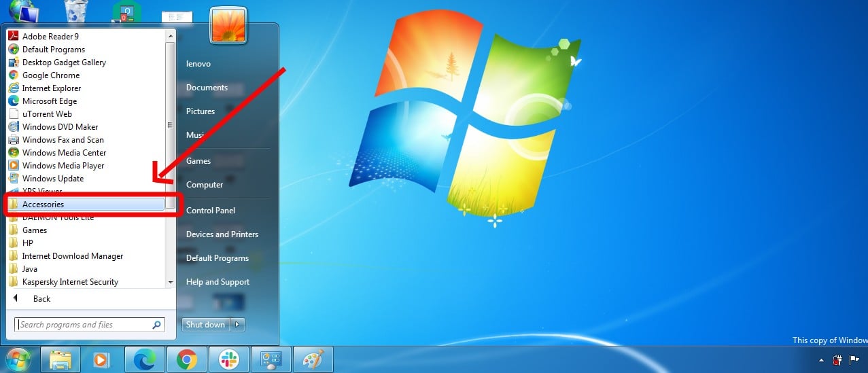
Task: Expand Internet Download Manager folder
Action: coord(73,256)
